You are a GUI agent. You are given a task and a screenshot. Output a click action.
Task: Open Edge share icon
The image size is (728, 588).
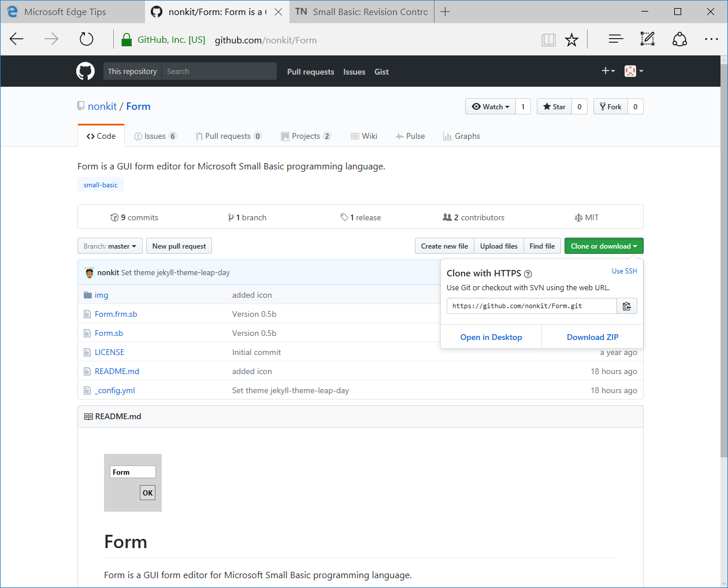pyautogui.click(x=679, y=39)
